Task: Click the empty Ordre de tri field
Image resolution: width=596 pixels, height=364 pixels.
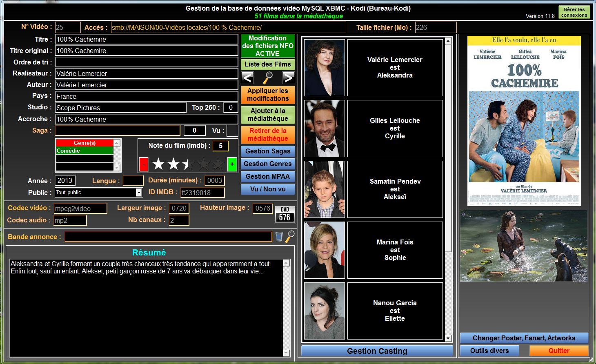Action: tap(147, 62)
